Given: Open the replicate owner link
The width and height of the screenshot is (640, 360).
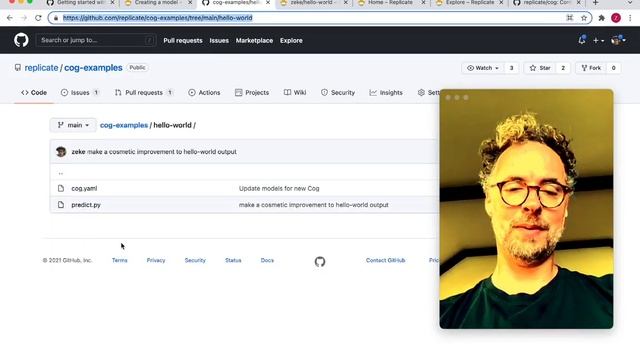Looking at the screenshot, I should (x=41, y=68).
